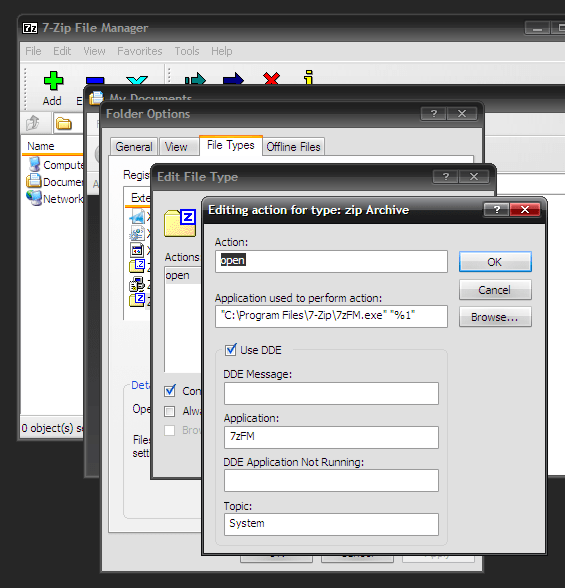Open the File menu in 7-Zip

[33, 51]
